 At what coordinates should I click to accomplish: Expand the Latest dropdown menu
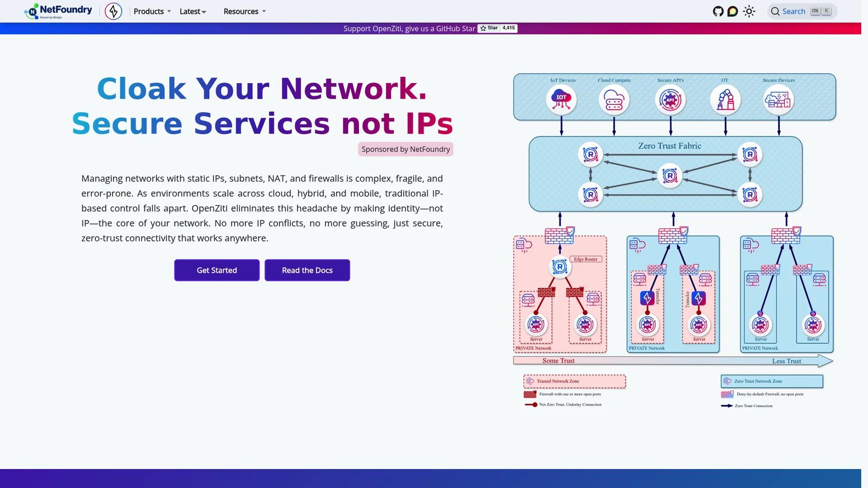pyautogui.click(x=193, y=11)
